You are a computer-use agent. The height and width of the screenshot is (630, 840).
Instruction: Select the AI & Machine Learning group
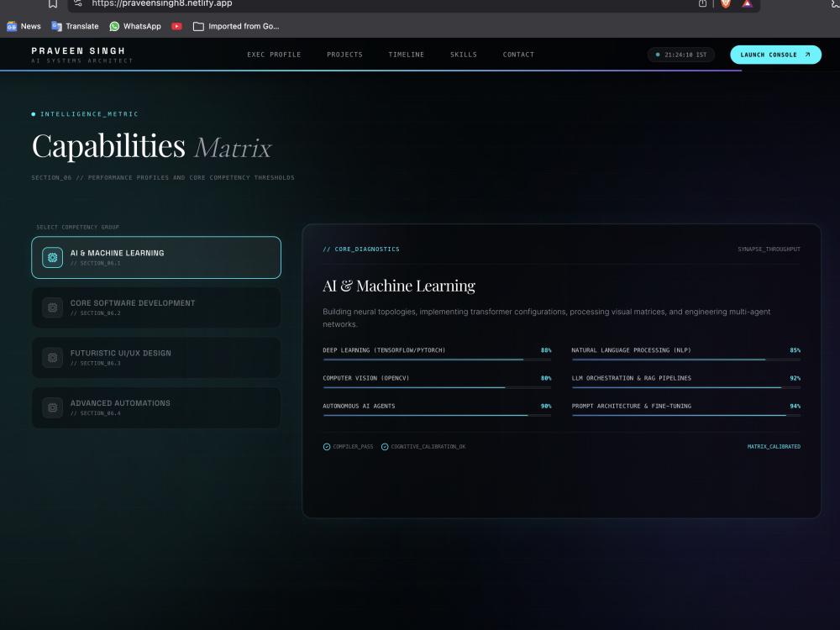tap(156, 258)
